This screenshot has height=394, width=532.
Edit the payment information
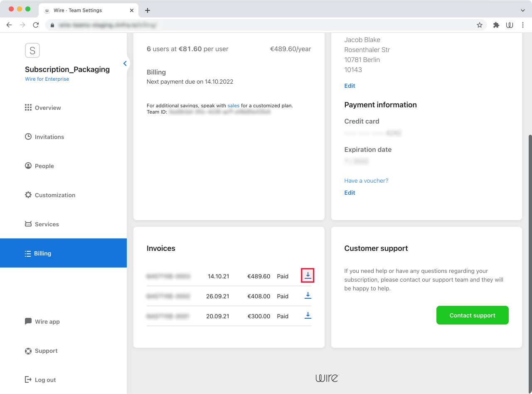350,193
